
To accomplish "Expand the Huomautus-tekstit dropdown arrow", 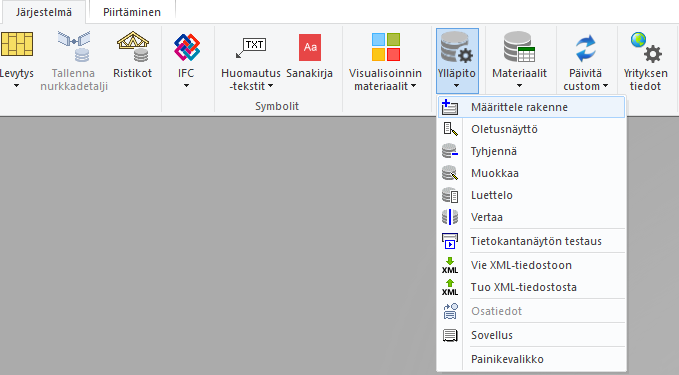I will [270, 86].
